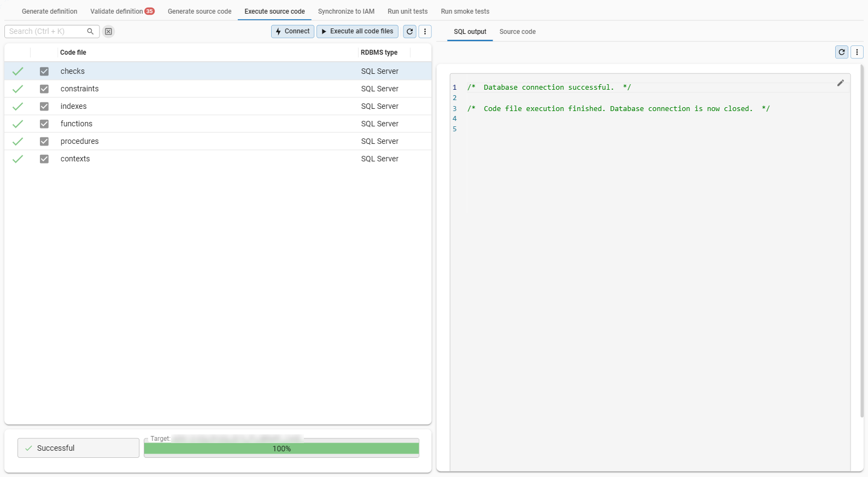Refresh the code file list

click(x=410, y=32)
